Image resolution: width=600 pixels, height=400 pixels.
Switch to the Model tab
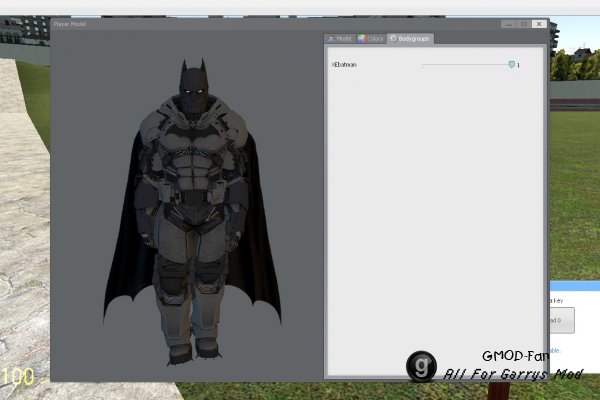339,39
